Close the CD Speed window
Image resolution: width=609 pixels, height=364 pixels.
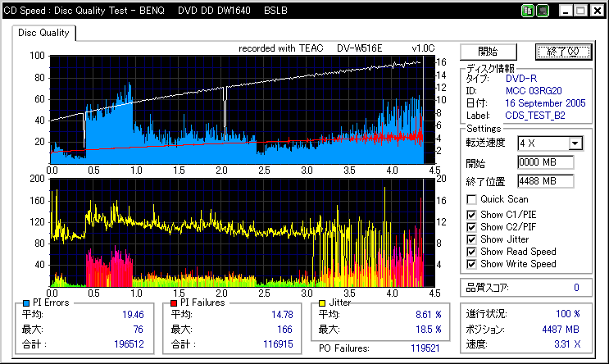[597, 11]
